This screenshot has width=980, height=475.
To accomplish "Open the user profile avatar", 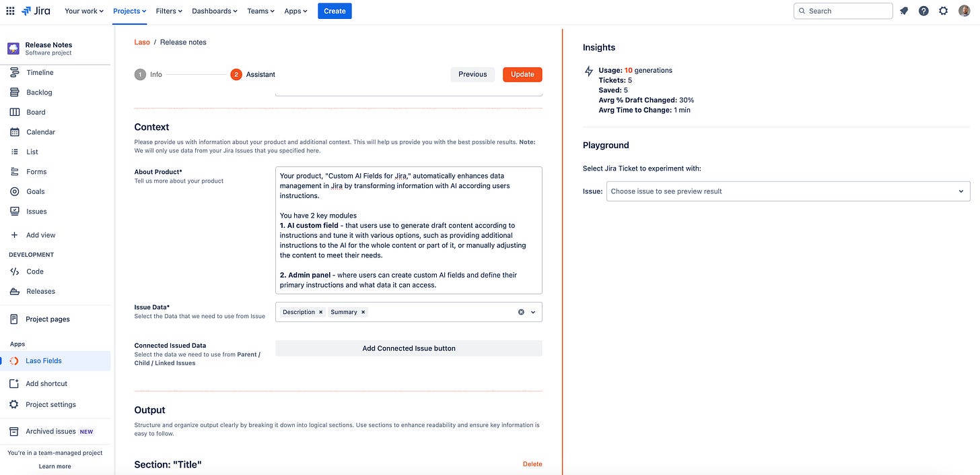I will [x=964, y=11].
